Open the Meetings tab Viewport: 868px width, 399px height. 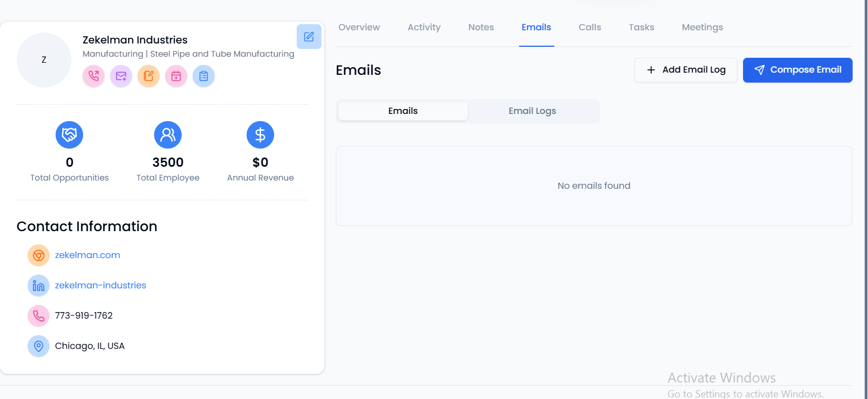click(x=702, y=28)
